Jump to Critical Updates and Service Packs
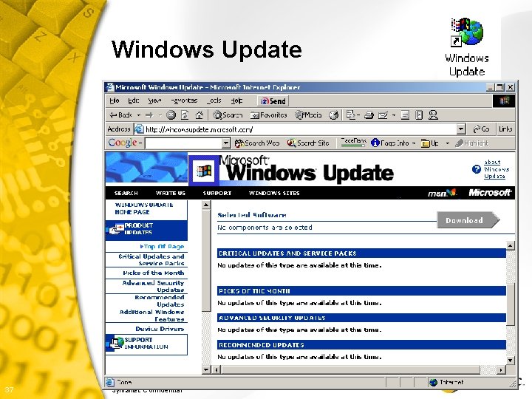 tap(151, 260)
